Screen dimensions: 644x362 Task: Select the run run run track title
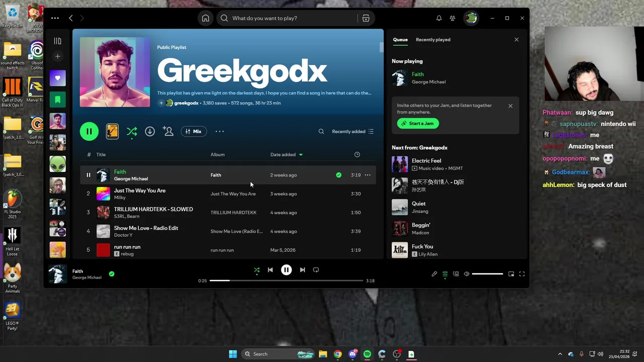pos(127,247)
